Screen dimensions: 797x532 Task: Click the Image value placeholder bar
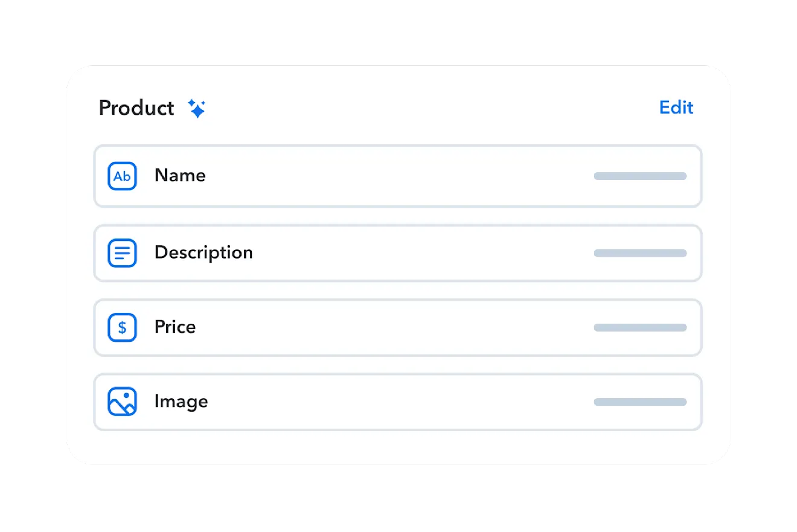[640, 402]
